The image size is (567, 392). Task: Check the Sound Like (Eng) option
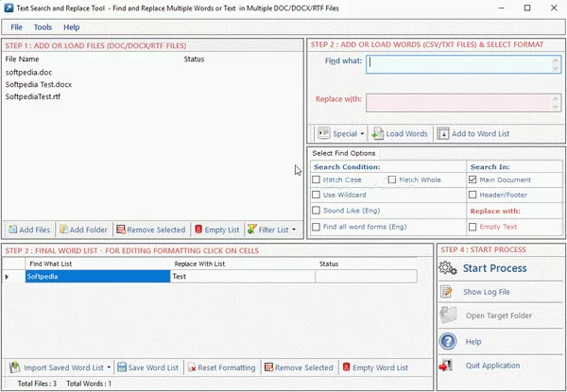pos(316,211)
